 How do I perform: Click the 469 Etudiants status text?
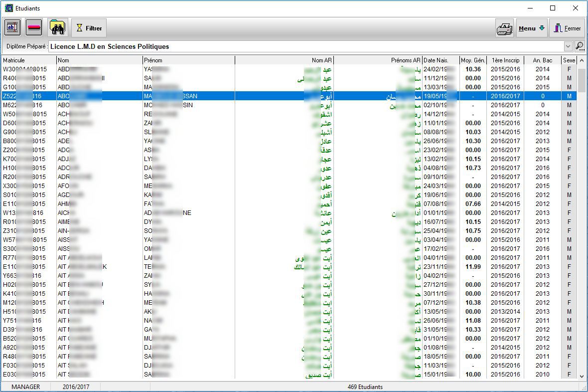point(365,387)
